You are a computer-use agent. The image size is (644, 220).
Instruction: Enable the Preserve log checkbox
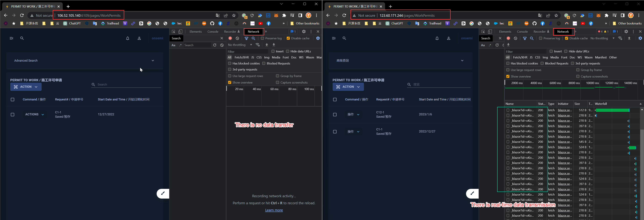(263, 38)
